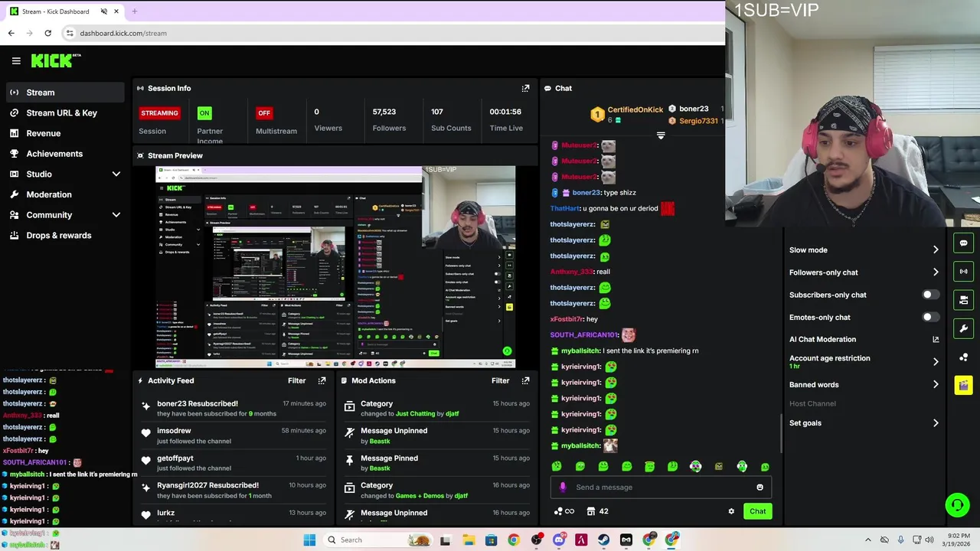The image size is (980, 551).
Task: Click the Windows taskbar Search box
Action: [377, 540]
